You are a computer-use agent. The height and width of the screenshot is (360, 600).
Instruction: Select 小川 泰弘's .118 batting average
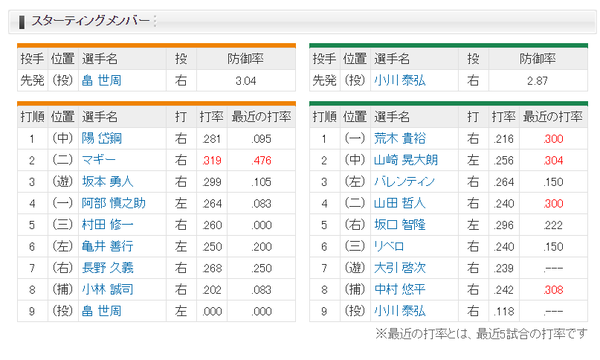pos(504,311)
